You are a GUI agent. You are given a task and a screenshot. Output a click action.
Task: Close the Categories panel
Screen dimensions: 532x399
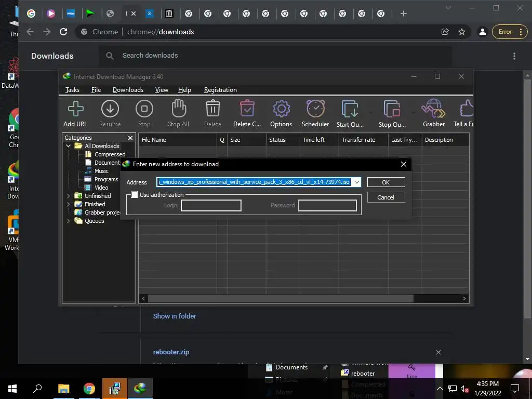[130, 138]
